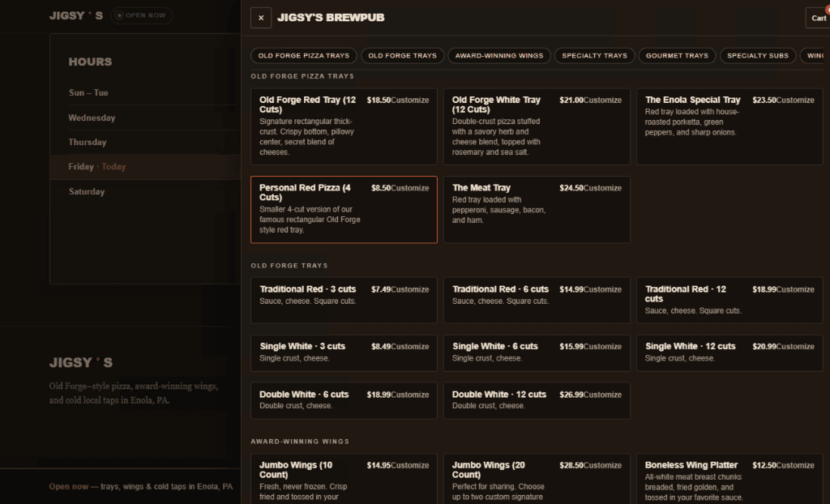Customize Traditional Red 12 cuts

point(795,289)
